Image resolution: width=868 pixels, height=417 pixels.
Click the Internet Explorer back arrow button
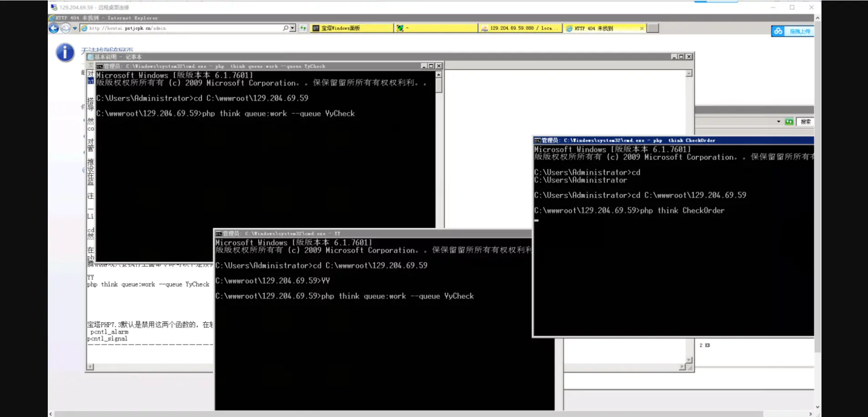click(x=54, y=28)
